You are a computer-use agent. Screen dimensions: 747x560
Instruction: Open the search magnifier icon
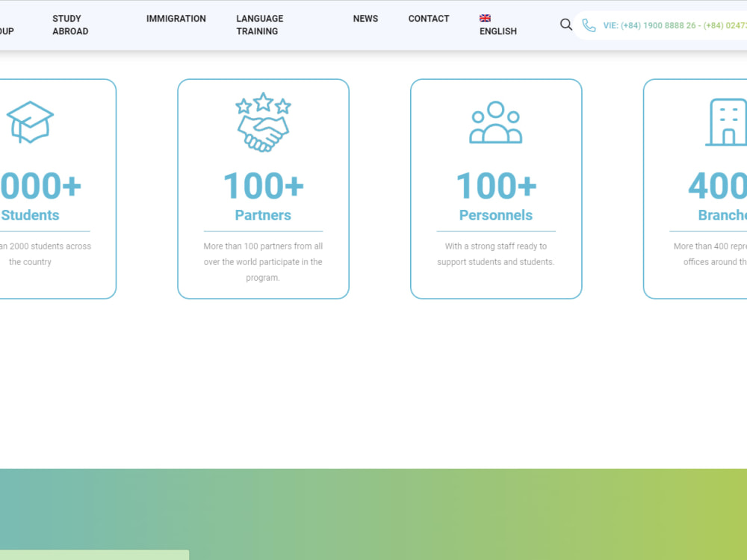565,25
